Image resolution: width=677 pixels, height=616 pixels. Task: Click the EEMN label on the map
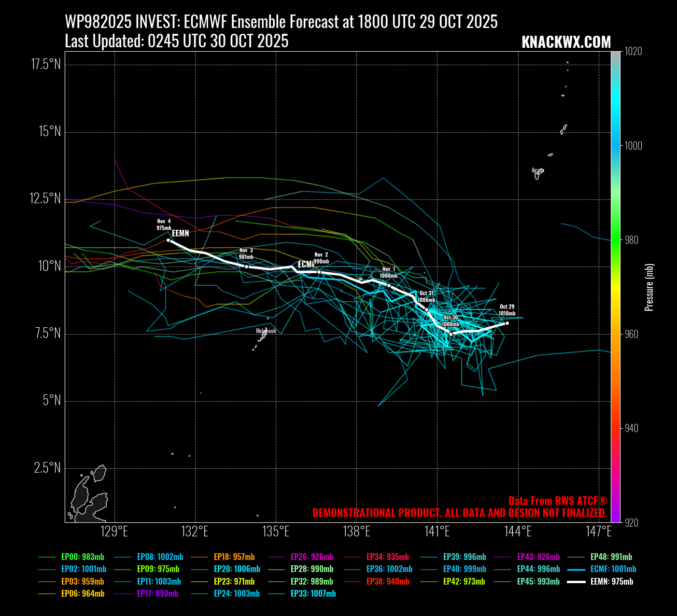coord(181,233)
